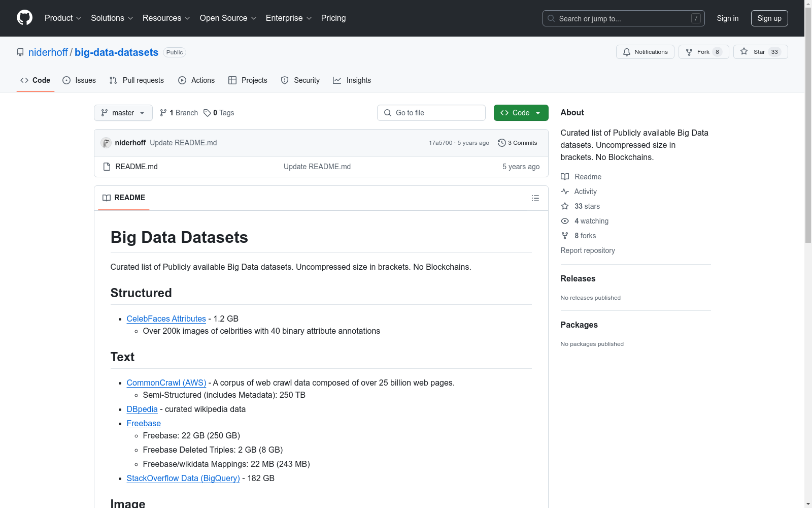Click the scrollbar up arrow

808,4
